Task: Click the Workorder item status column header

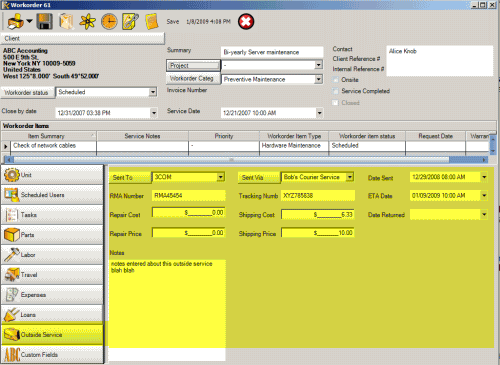Action: pos(367,136)
